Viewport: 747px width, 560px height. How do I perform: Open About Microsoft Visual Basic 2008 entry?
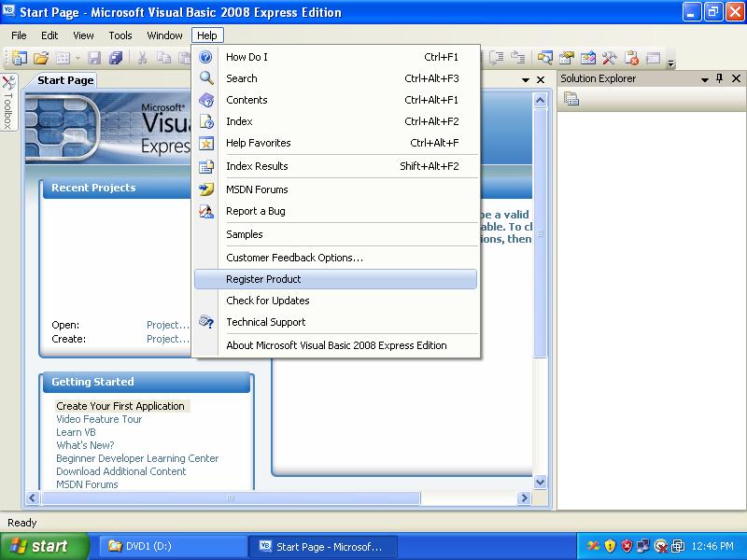pos(335,345)
